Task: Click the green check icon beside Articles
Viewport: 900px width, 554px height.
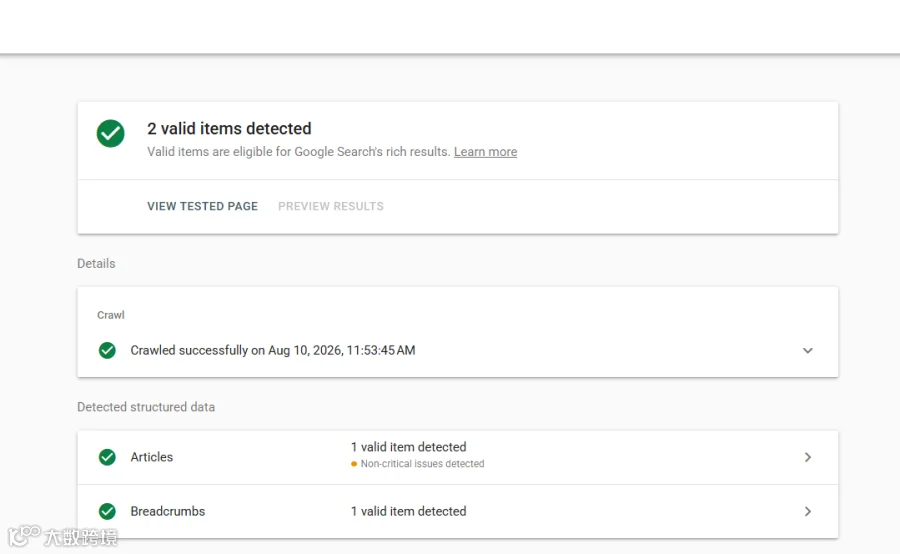Action: pyautogui.click(x=107, y=457)
